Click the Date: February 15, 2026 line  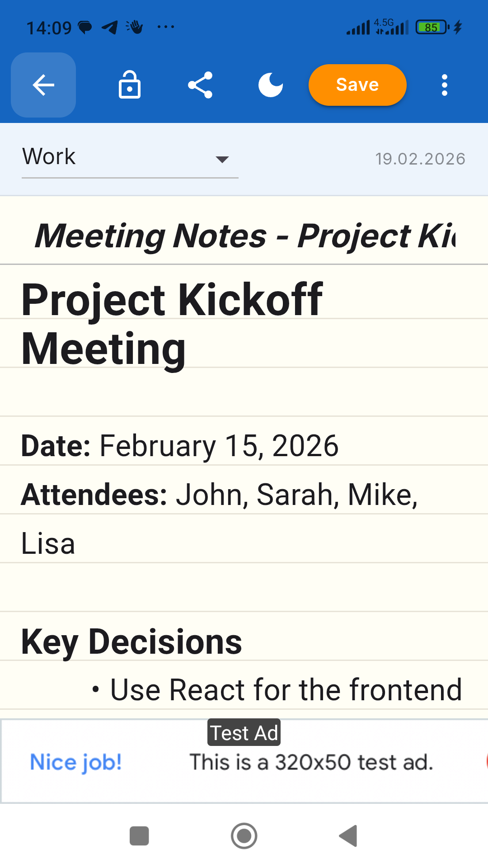180,446
